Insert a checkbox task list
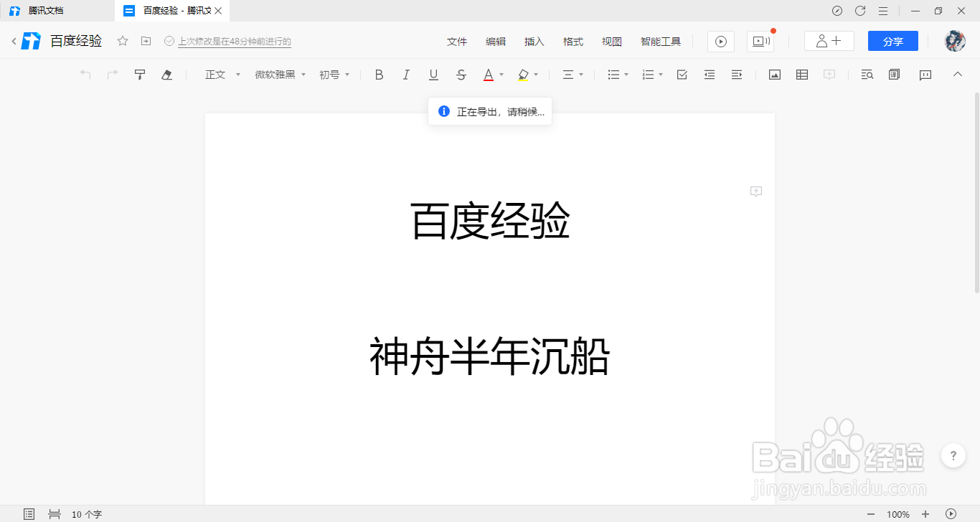The image size is (980, 522). [682, 75]
